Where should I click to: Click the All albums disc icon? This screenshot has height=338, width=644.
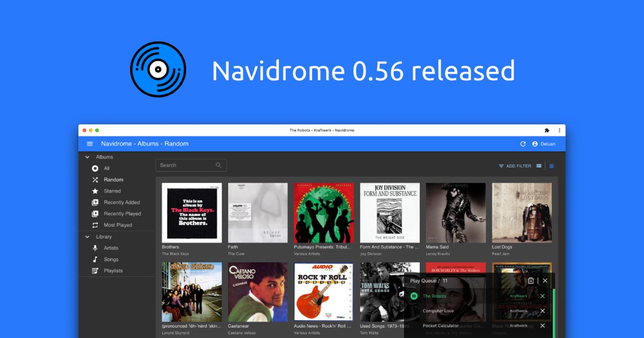(x=95, y=168)
